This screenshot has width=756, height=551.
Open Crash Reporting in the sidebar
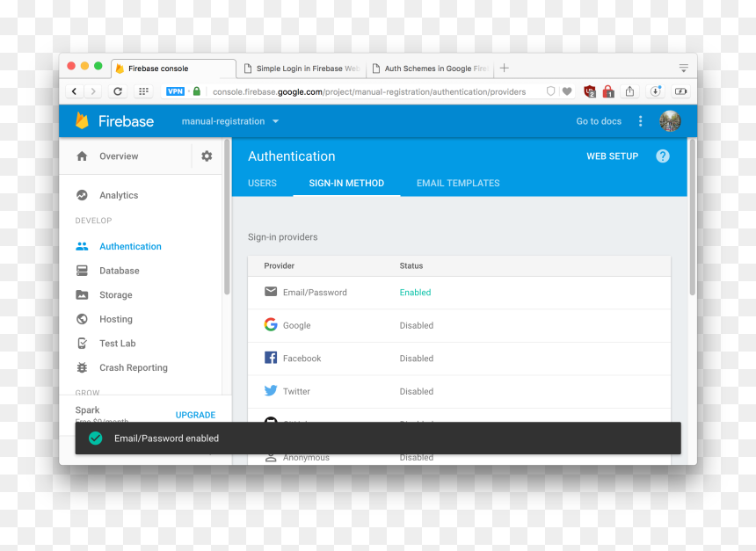click(x=134, y=367)
